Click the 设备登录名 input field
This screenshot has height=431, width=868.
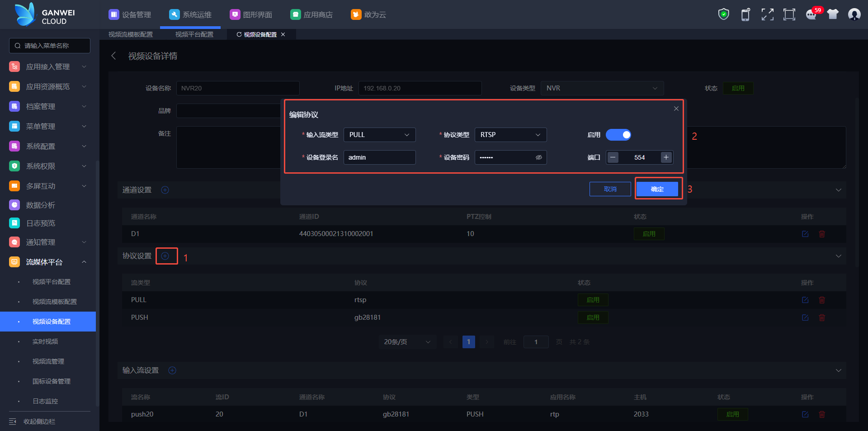pyautogui.click(x=379, y=157)
